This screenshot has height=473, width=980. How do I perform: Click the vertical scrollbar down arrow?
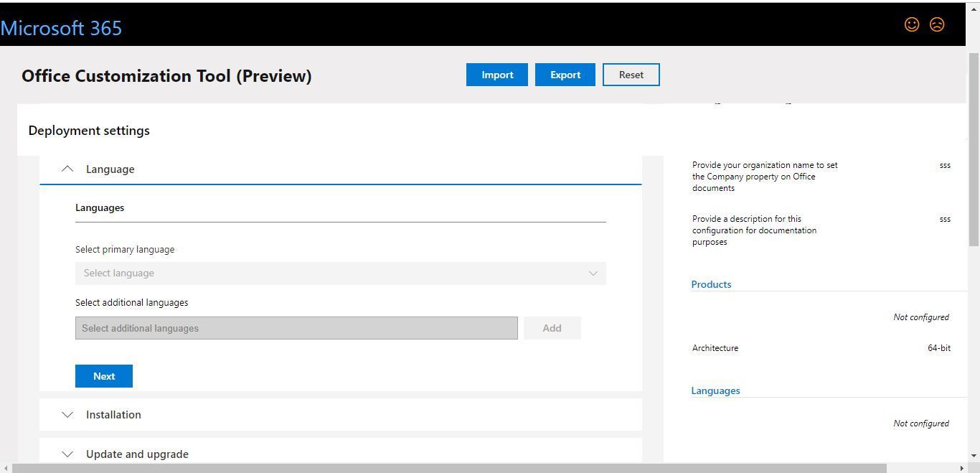click(x=974, y=455)
